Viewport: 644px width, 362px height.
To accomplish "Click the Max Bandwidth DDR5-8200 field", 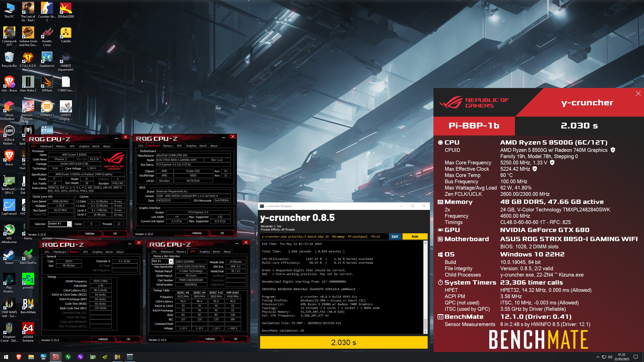I will [x=191, y=266].
